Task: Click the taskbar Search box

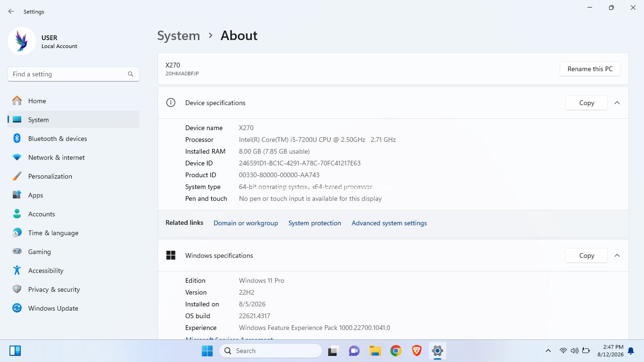Action: 271,351
